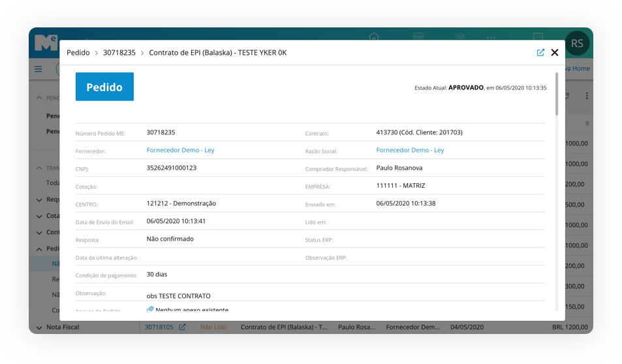Open the vertical three-dot options menu
Screen dimensions: 622x364
click(x=587, y=95)
